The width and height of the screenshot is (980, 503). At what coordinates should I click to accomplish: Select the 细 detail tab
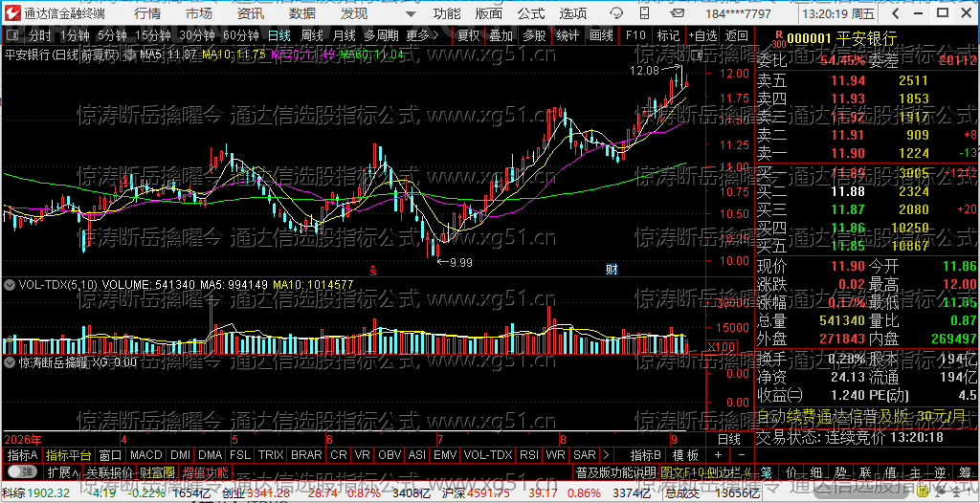click(816, 471)
